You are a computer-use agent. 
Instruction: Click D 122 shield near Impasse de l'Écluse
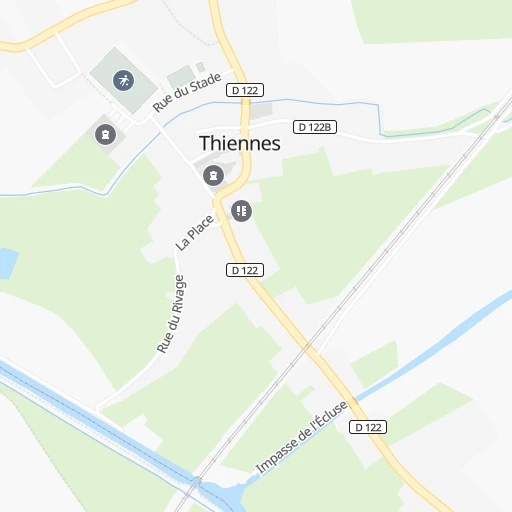[368, 427]
